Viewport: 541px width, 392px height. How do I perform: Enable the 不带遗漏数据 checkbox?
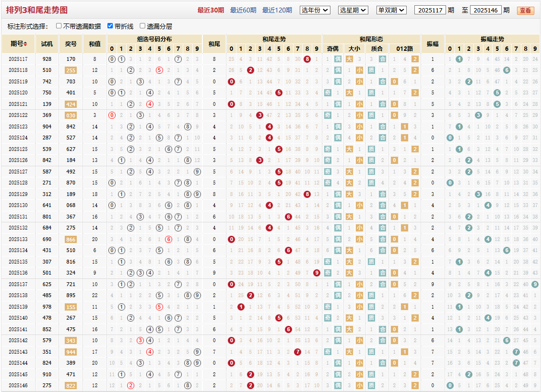tap(59, 26)
